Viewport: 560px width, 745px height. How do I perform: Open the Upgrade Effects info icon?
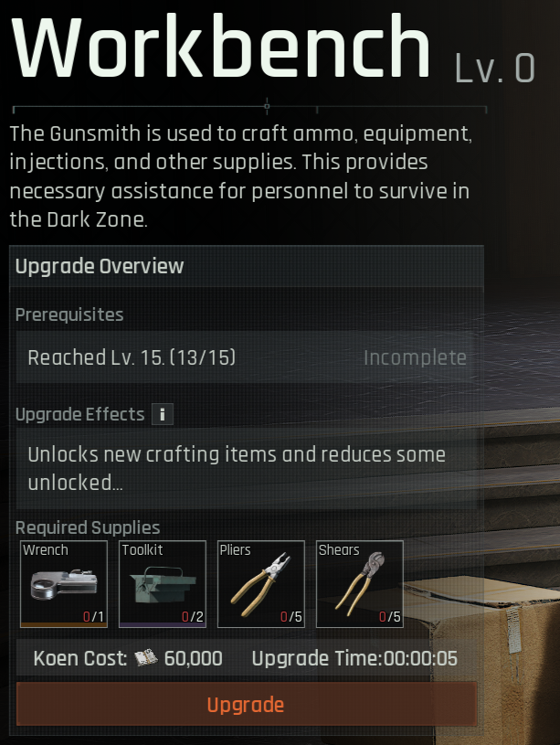click(x=163, y=414)
